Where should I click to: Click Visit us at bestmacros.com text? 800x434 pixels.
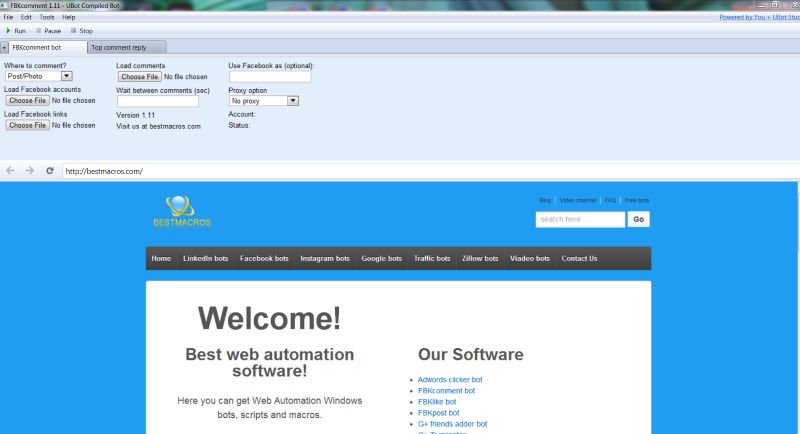click(158, 126)
